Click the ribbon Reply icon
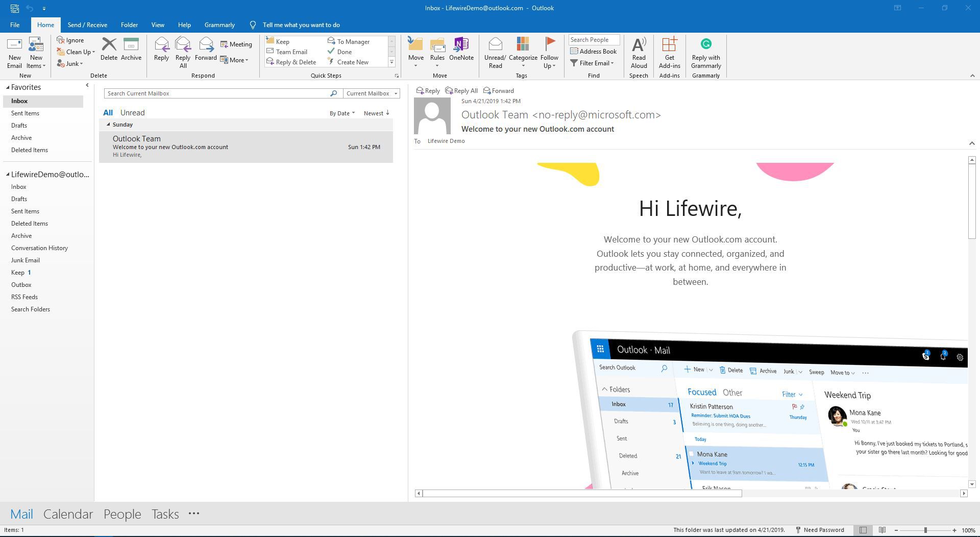Viewport: 980px width, 537px height. 161,44
